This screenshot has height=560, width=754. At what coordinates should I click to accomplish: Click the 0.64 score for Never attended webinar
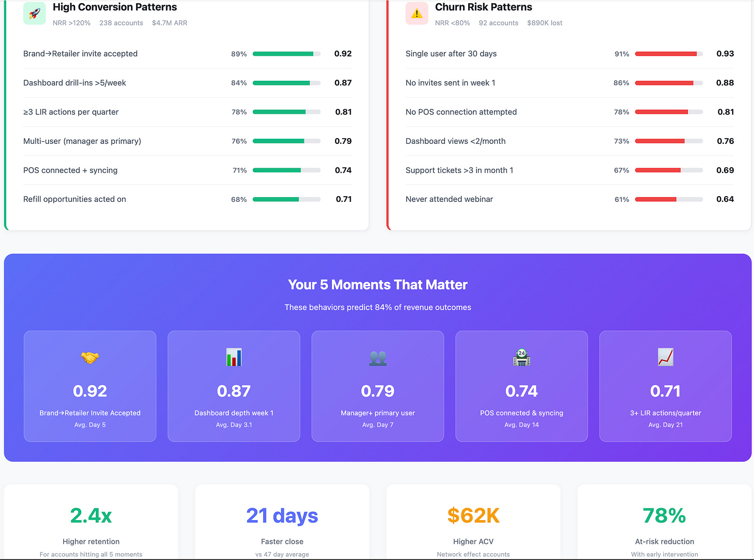[x=725, y=199]
